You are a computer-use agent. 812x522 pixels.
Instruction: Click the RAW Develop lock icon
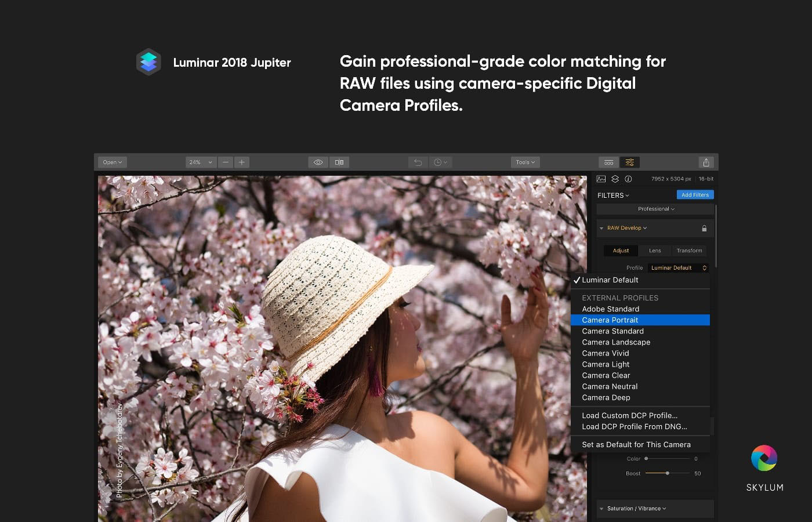click(x=704, y=229)
